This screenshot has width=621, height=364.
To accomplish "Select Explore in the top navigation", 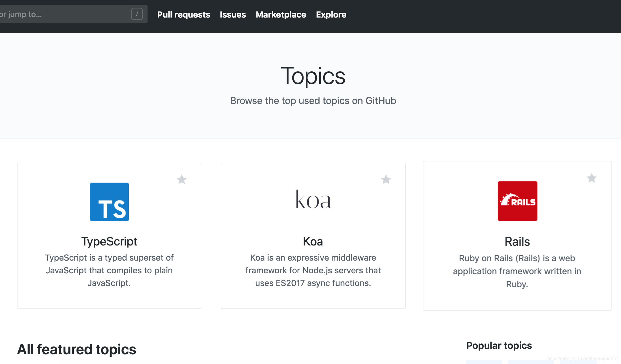I will (331, 15).
